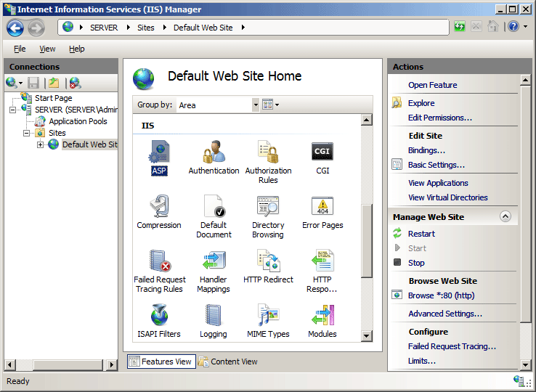Click the Bindings... link

pos(426,150)
